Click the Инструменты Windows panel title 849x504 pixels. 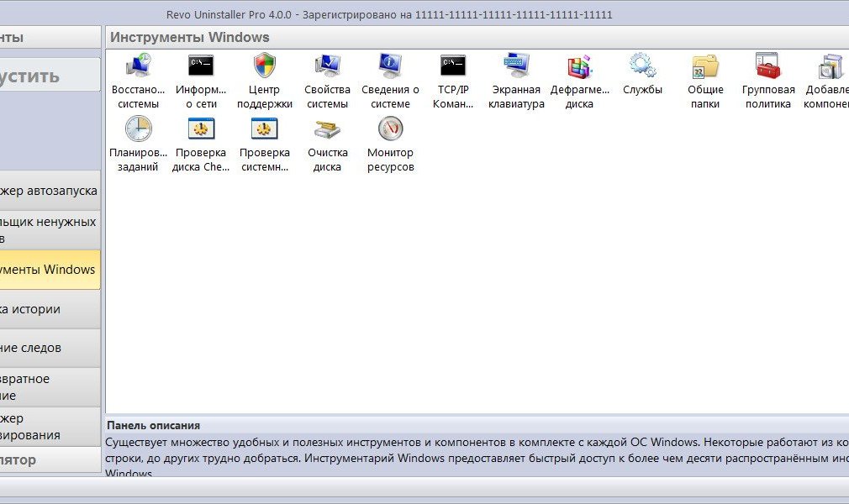189,37
